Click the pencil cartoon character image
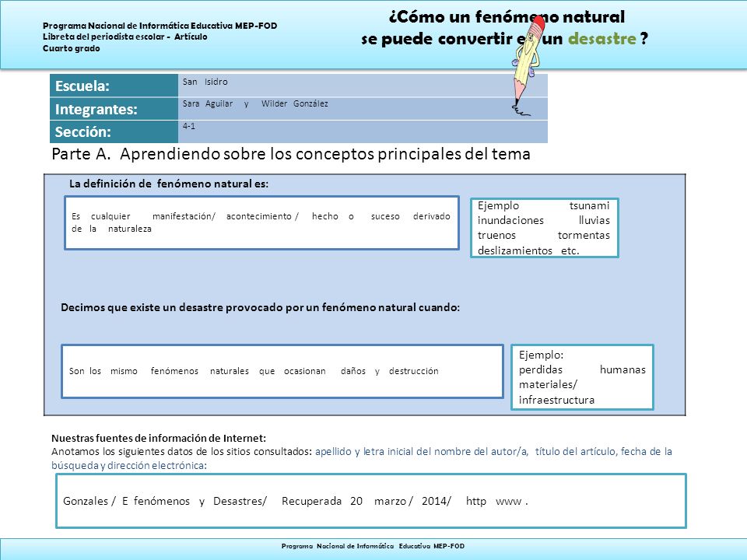This screenshot has height=560, width=747. point(528,65)
